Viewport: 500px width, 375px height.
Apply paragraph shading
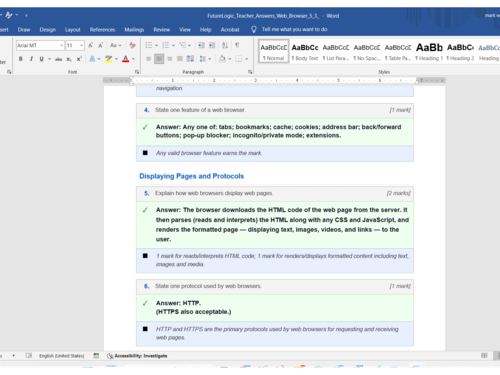pos(222,59)
